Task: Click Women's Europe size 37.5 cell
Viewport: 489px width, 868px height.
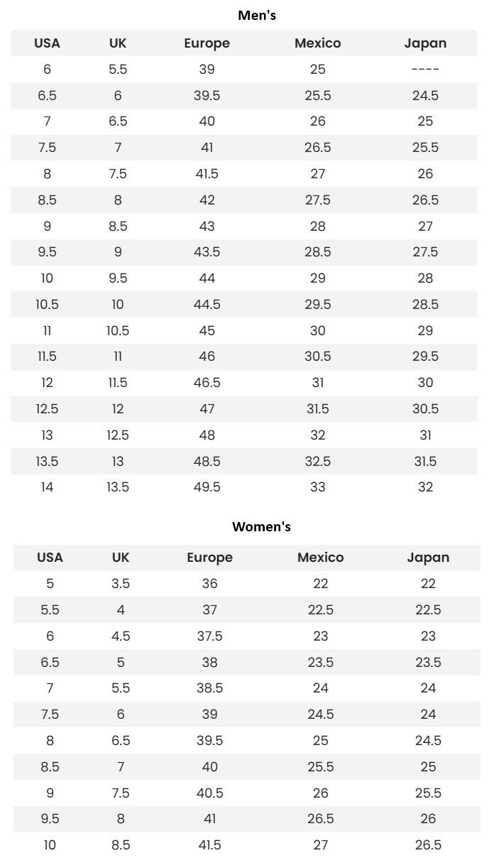Action: pyautogui.click(x=210, y=636)
